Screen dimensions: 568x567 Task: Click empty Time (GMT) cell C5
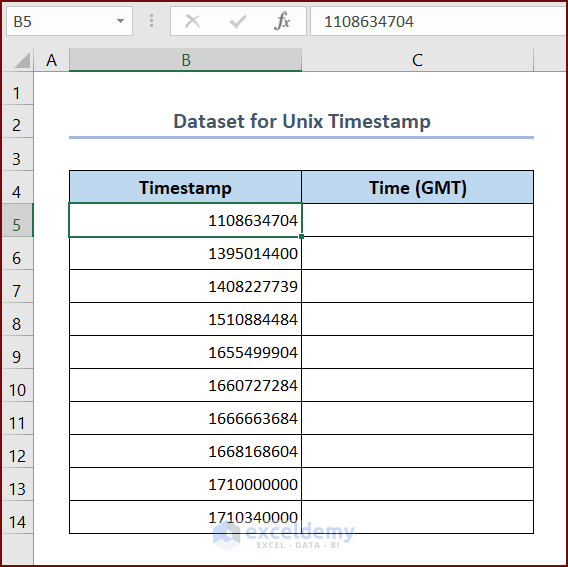pyautogui.click(x=417, y=220)
